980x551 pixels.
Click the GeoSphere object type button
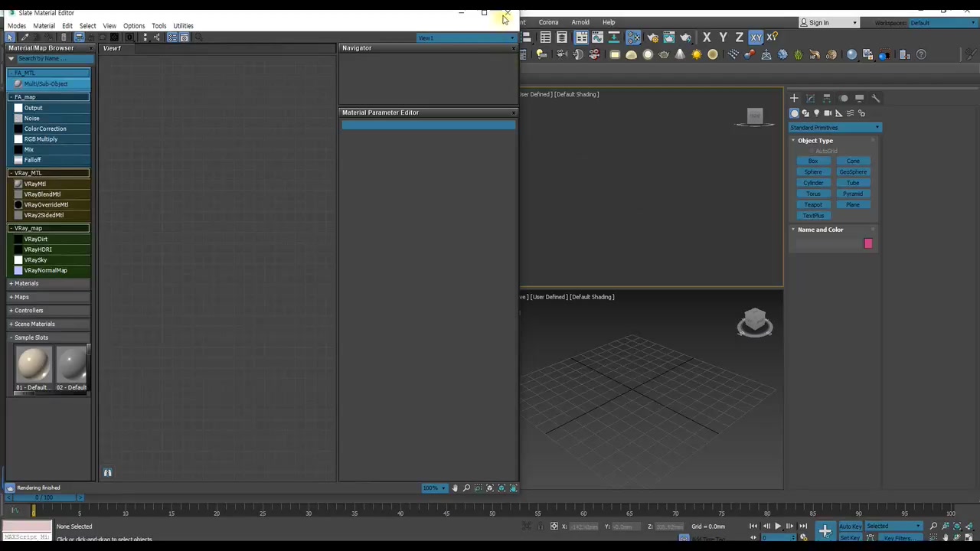853,172
